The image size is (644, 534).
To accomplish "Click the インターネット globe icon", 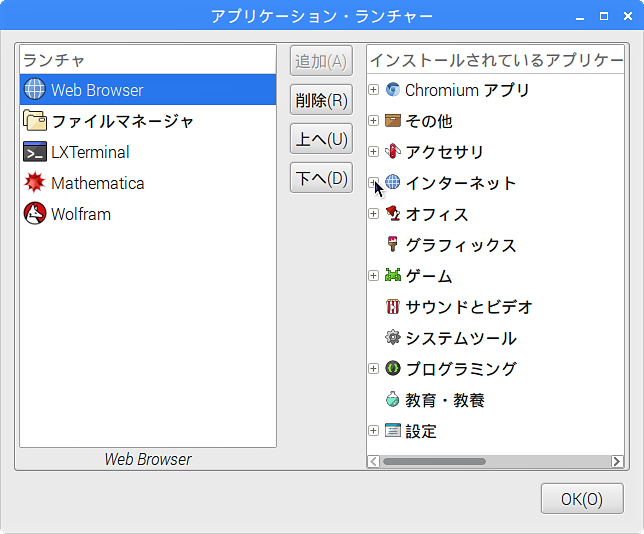I will [393, 182].
